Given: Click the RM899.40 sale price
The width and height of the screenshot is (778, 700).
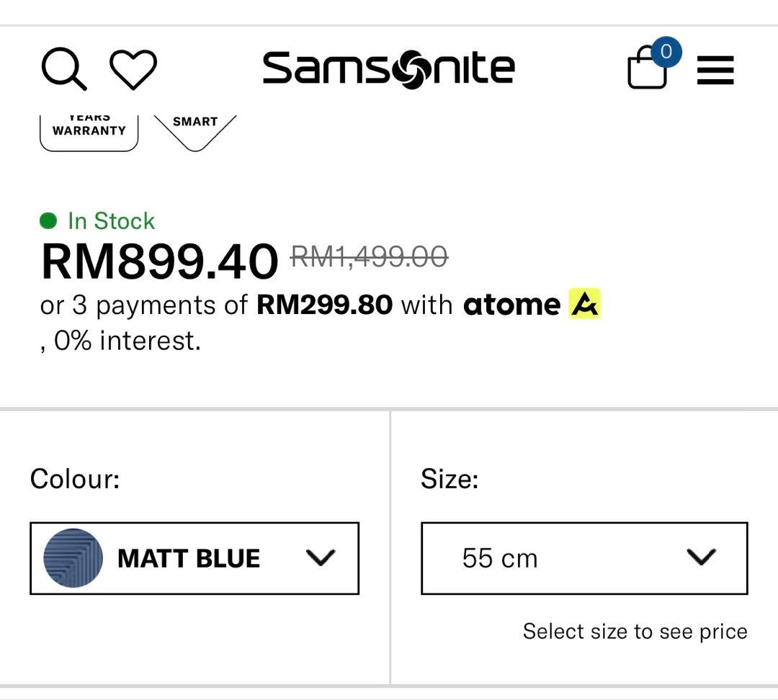Looking at the screenshot, I should 160,261.
